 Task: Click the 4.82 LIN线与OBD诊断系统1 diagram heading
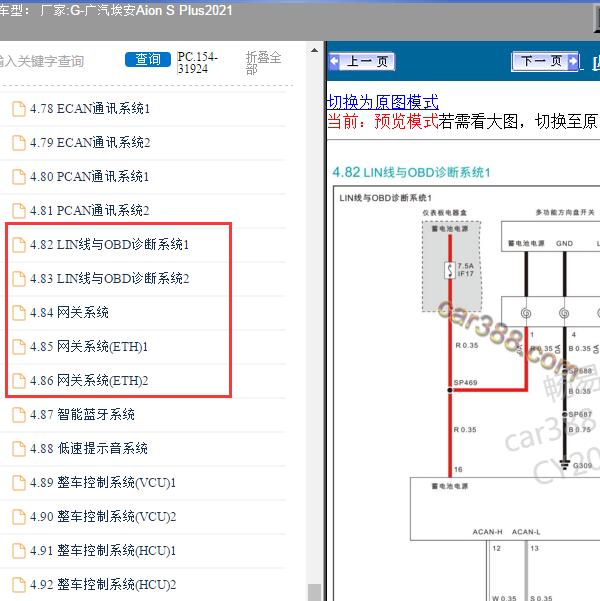pos(411,172)
